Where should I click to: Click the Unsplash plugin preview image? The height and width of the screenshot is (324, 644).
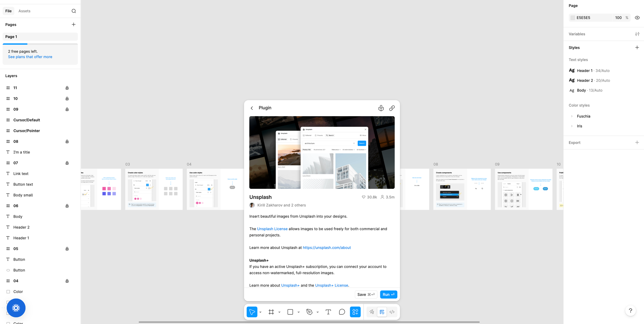(322, 153)
